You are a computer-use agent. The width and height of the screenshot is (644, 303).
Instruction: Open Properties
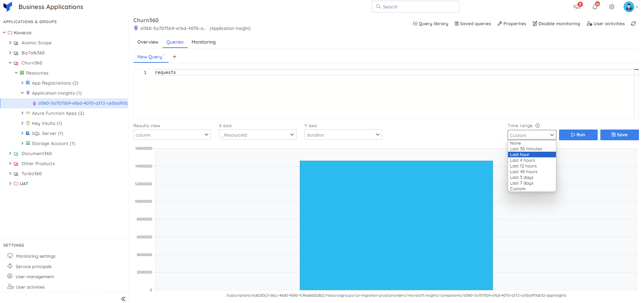pyautogui.click(x=512, y=23)
